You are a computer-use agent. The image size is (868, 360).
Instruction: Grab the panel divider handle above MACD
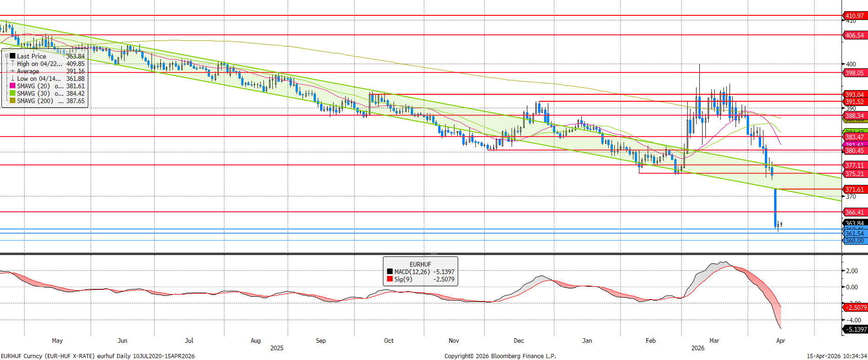[434, 254]
